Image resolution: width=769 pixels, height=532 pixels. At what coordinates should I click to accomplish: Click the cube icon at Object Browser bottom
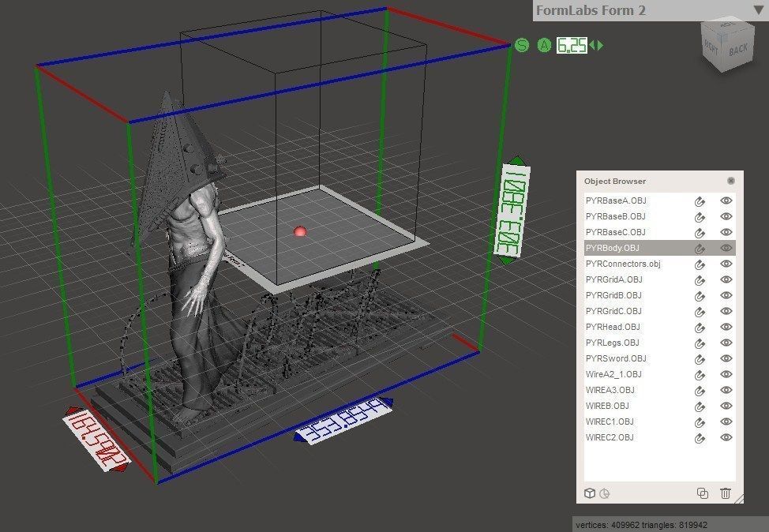[590, 493]
